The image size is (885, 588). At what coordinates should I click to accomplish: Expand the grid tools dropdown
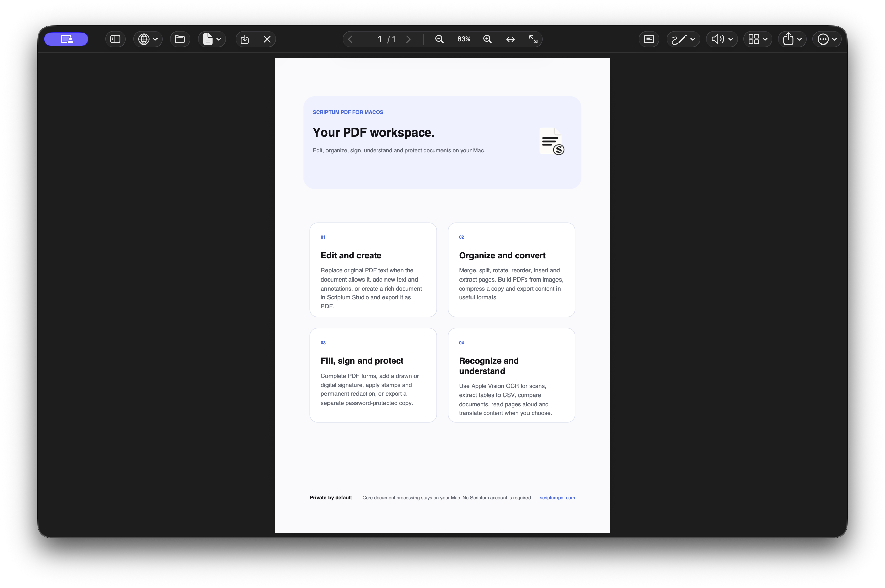tap(758, 39)
